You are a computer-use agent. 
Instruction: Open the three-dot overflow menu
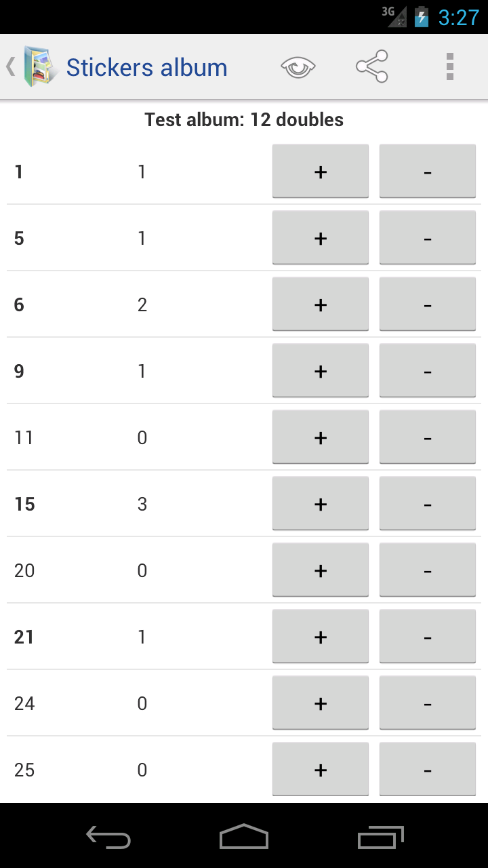tap(449, 67)
